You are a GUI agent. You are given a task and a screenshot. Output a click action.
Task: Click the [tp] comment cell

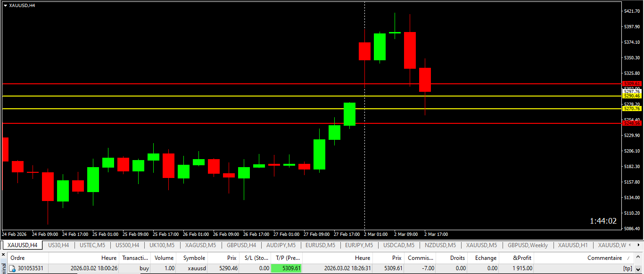[x=627, y=268]
